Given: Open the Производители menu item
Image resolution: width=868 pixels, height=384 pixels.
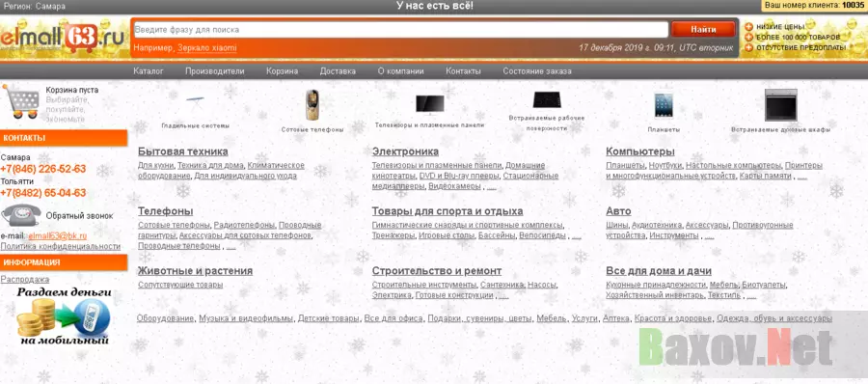Looking at the screenshot, I should (x=215, y=71).
